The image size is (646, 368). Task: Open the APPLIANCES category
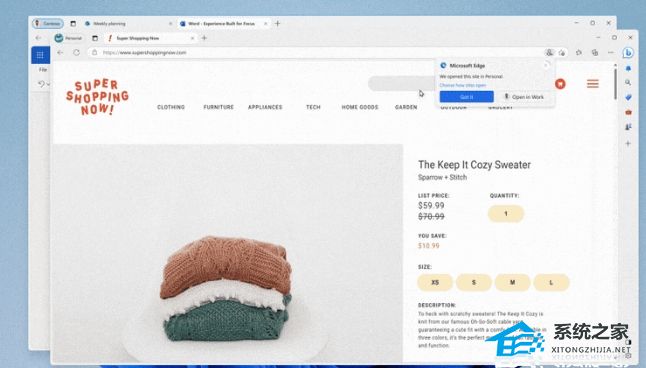265,107
